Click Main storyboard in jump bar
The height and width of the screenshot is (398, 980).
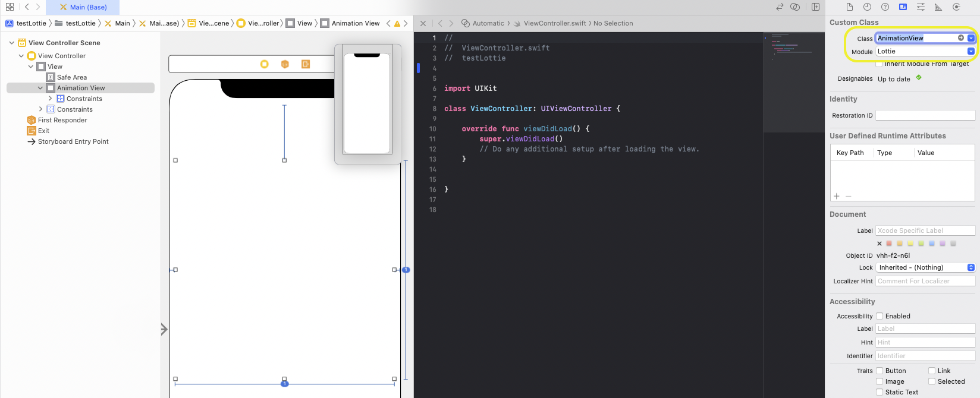(x=118, y=23)
